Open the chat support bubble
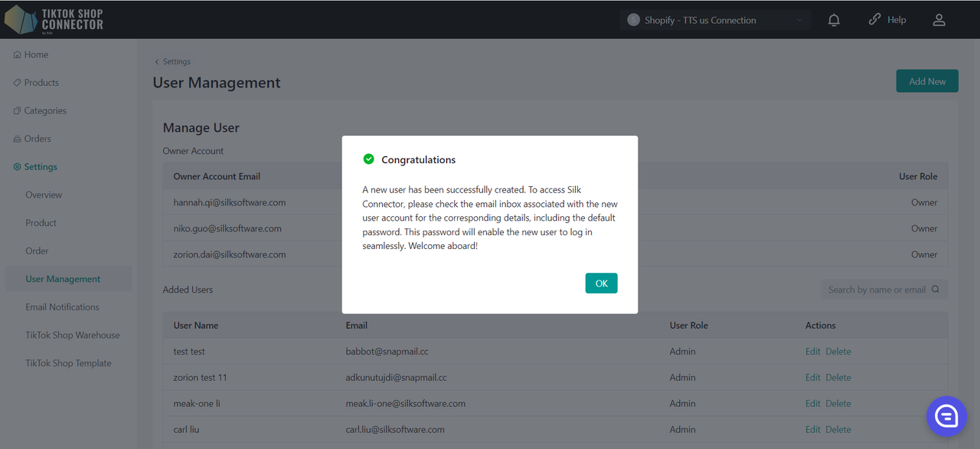980x449 pixels. (x=946, y=416)
